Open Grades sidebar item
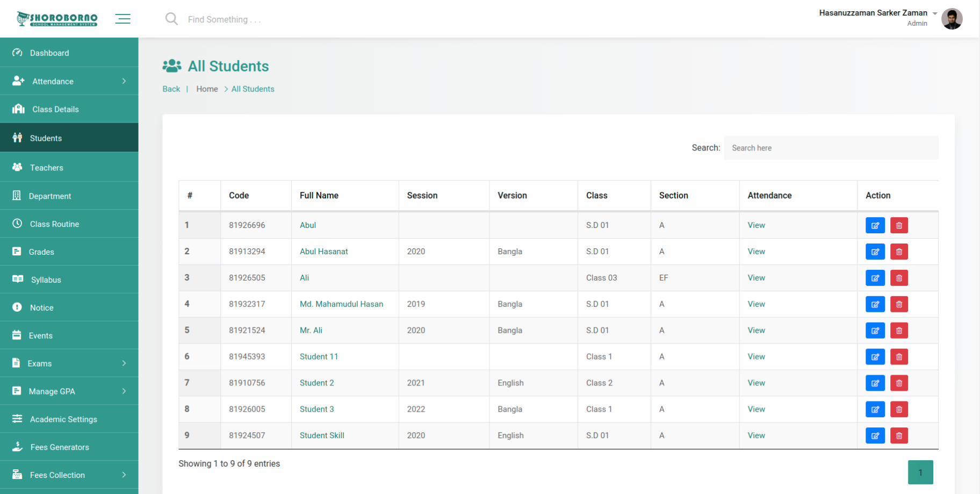 coord(69,252)
